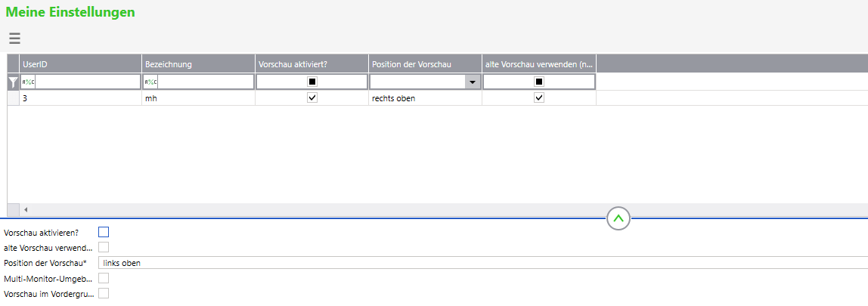Collapse the detail panel with green chevron
Screen dimensions: 868x306
tap(618, 218)
